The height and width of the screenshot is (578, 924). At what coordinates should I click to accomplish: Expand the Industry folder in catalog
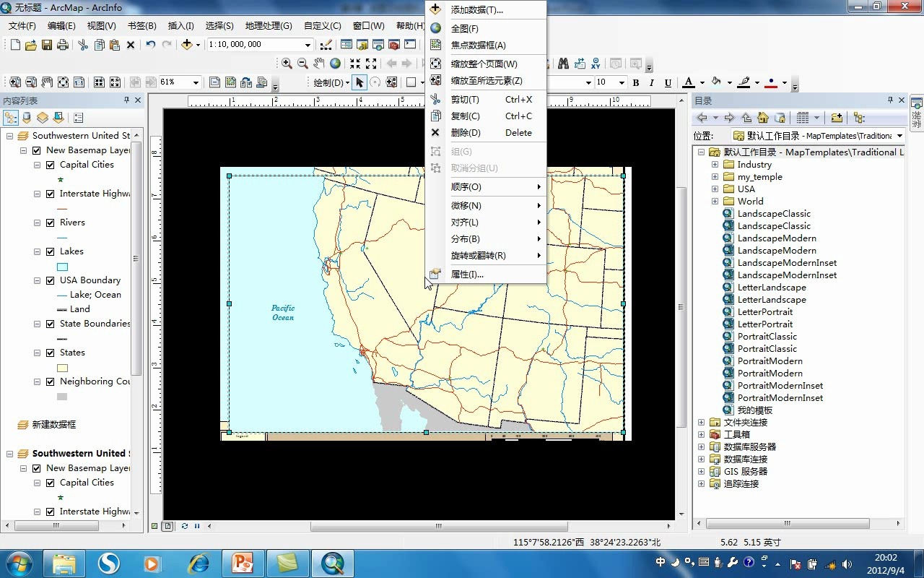tap(715, 165)
